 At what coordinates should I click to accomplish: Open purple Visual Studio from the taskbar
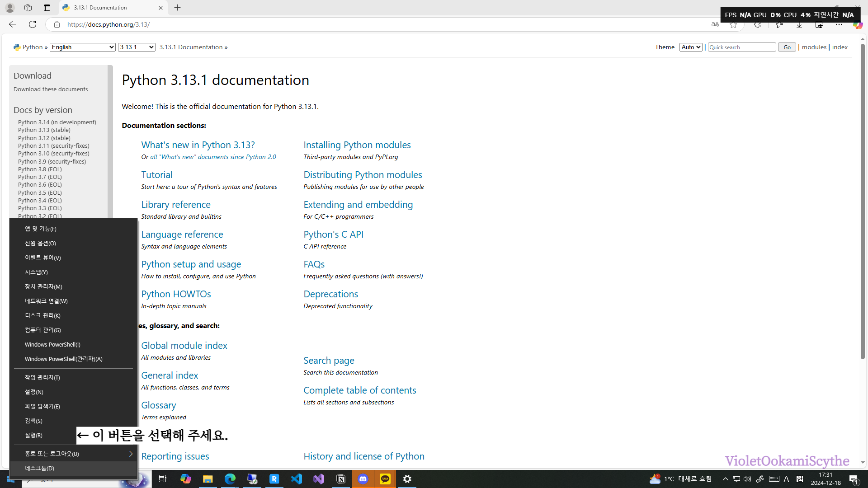pos(319,479)
